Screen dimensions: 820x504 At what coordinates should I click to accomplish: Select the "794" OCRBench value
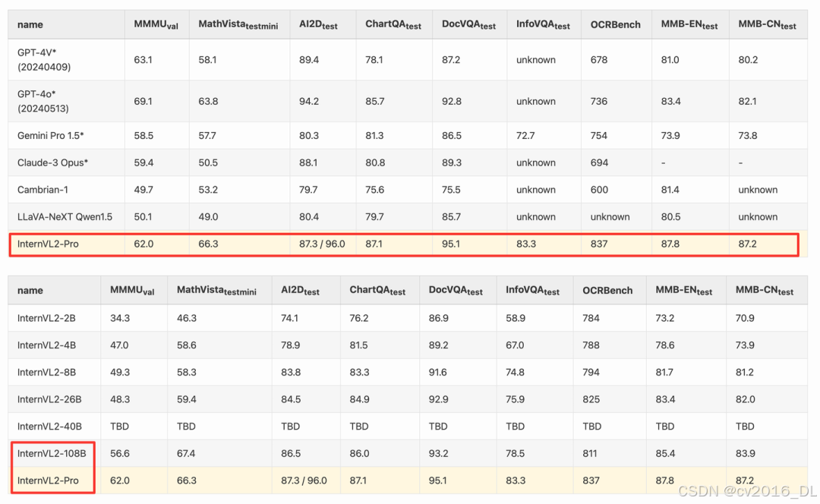pyautogui.click(x=591, y=372)
